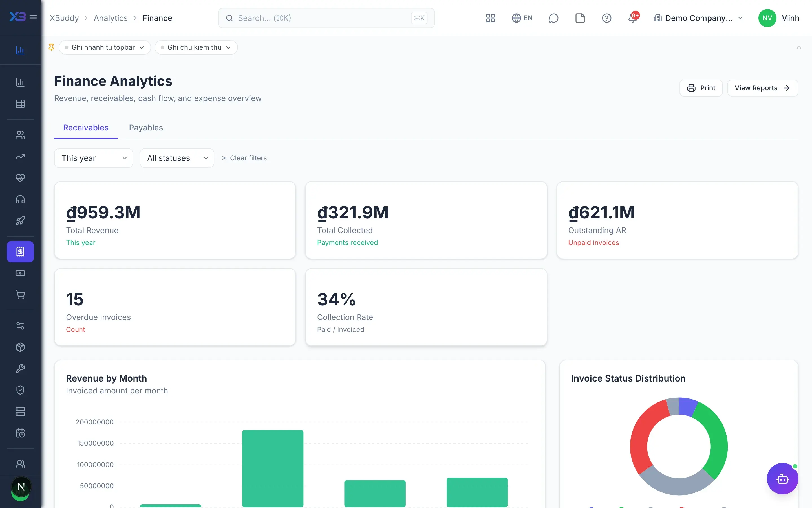The width and height of the screenshot is (812, 508).
Task: Go to XBuddy breadcrumb
Action: (x=64, y=18)
